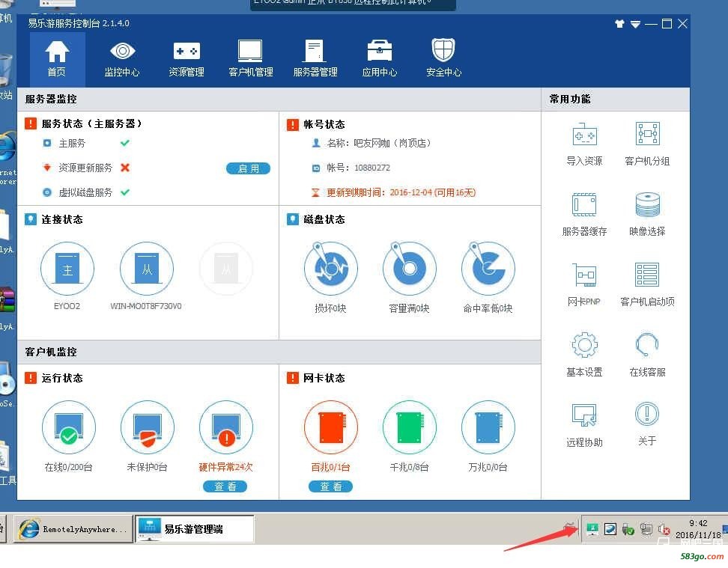Click 查看 under 硬件异常24次

(225, 486)
